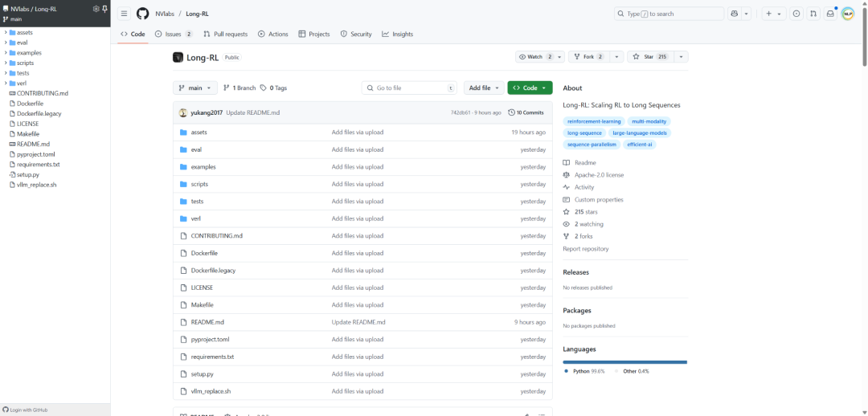Open Copilot chat icon in header
This screenshot has height=416, width=868.
(x=735, y=14)
